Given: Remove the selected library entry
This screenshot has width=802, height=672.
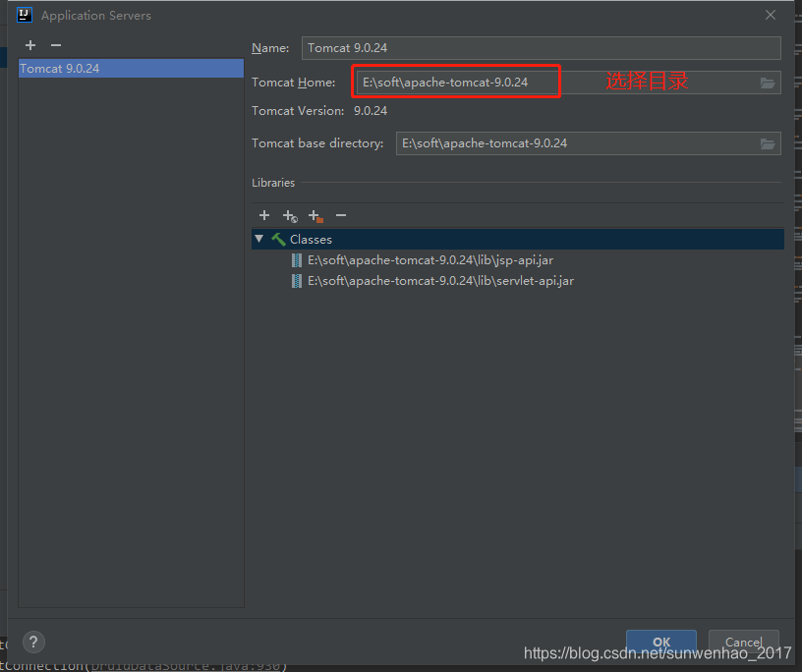Looking at the screenshot, I should (x=341, y=215).
